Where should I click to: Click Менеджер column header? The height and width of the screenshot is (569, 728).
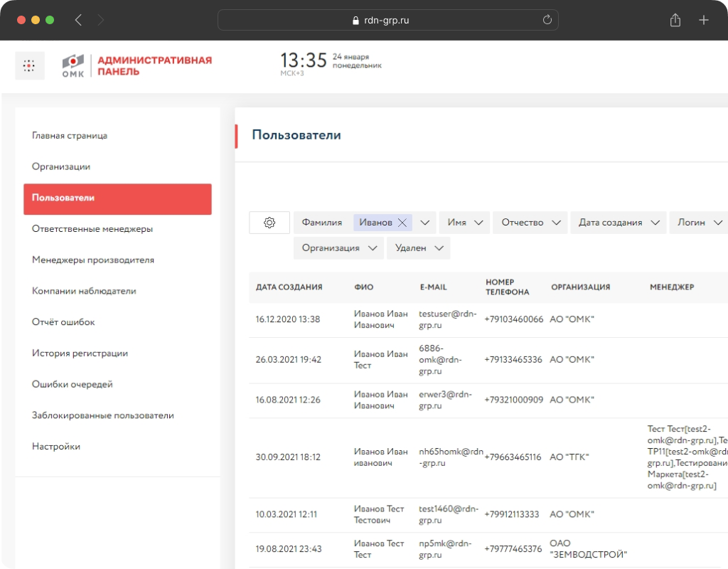[672, 287]
